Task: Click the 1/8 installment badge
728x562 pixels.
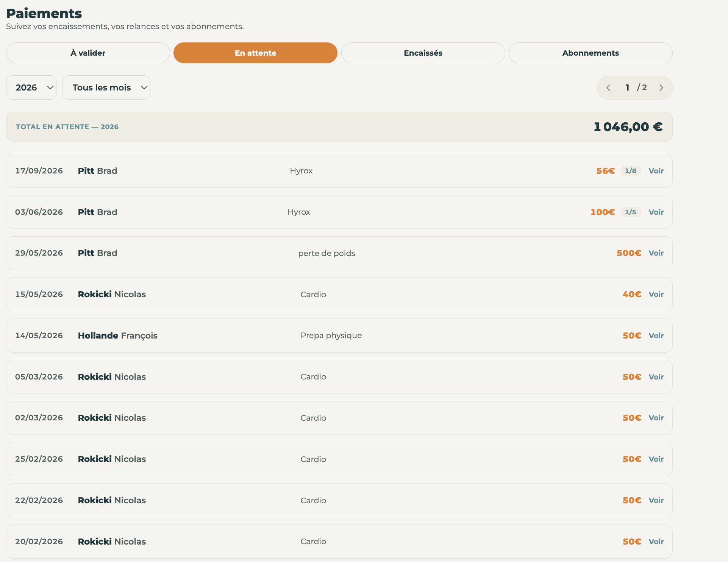Action: (x=631, y=171)
